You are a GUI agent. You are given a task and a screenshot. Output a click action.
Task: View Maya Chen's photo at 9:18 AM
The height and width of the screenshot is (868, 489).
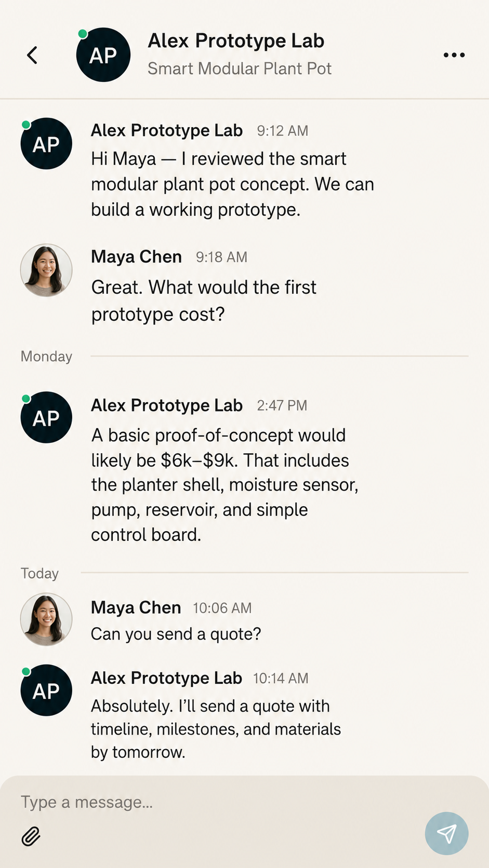46,270
